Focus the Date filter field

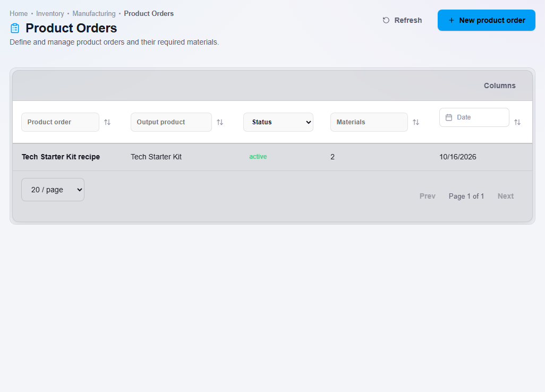pyautogui.click(x=474, y=117)
